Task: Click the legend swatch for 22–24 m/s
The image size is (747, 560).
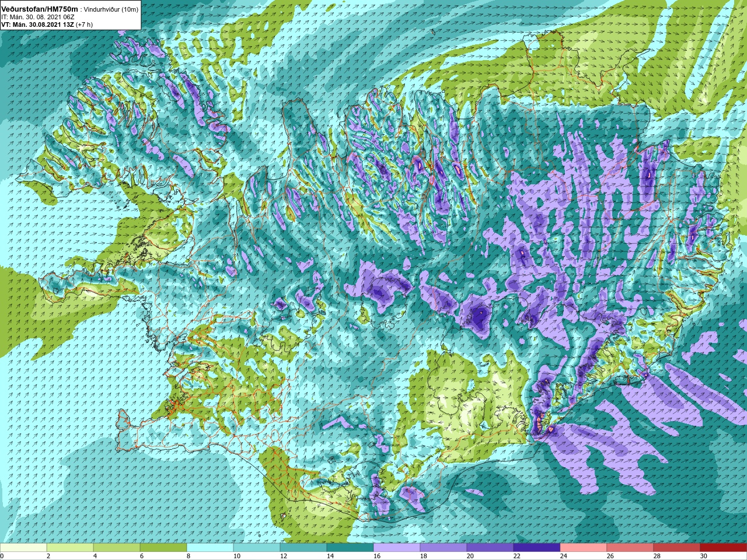Action: [537, 548]
